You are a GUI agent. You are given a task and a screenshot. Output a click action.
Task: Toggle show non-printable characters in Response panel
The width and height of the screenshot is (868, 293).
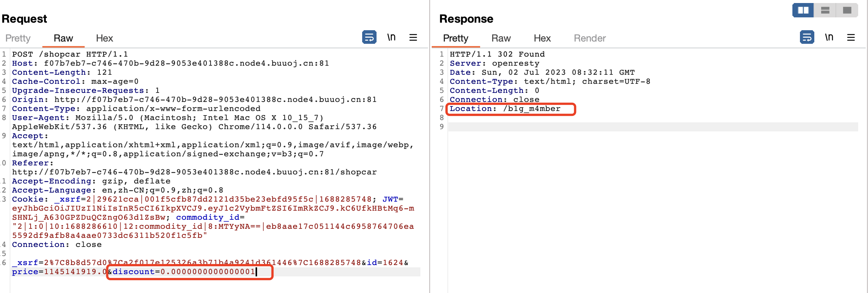829,37
